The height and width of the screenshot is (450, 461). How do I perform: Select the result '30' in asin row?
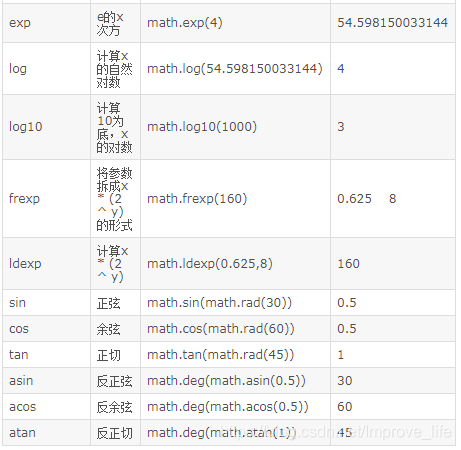coord(345,381)
